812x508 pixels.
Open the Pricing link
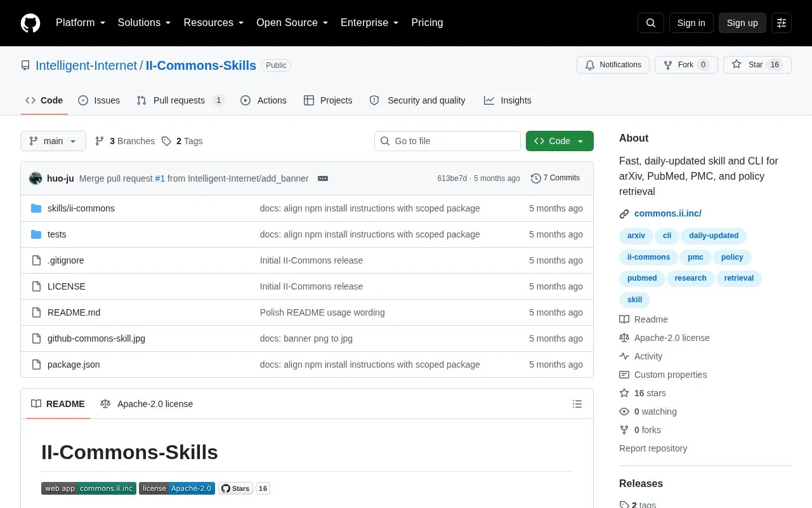427,23
